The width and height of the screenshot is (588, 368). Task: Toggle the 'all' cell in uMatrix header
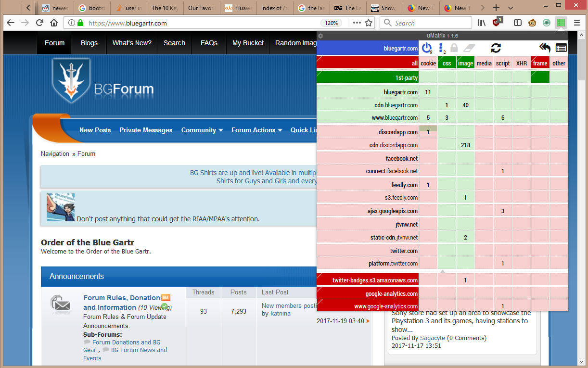[x=367, y=63]
